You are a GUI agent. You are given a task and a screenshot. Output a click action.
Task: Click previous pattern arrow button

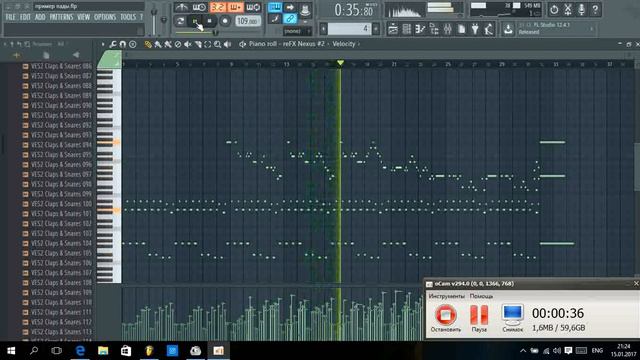(x=323, y=29)
